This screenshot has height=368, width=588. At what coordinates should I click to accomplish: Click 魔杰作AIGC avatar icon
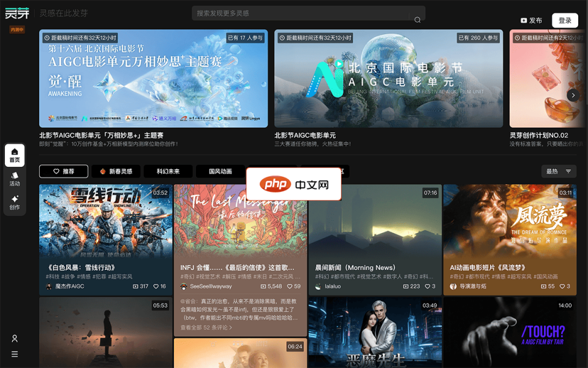(x=49, y=286)
